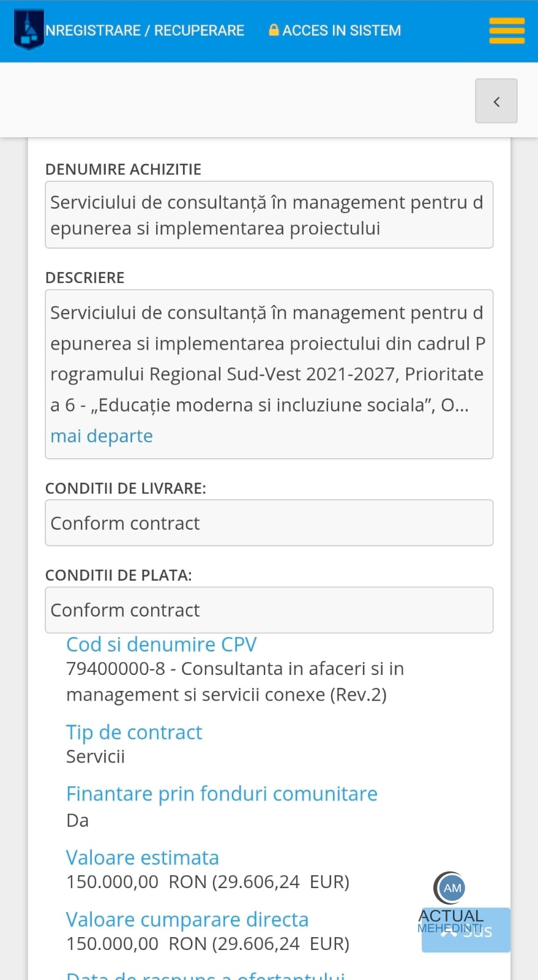Click the CPV code 79400000-8 text
Image resolution: width=538 pixels, height=980 pixels.
(115, 669)
